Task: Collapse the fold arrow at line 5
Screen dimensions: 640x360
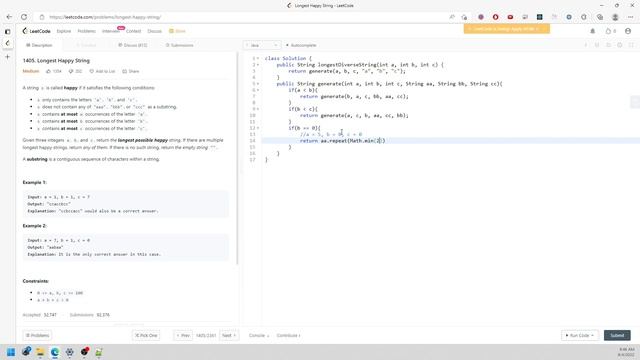Action: 258,84
